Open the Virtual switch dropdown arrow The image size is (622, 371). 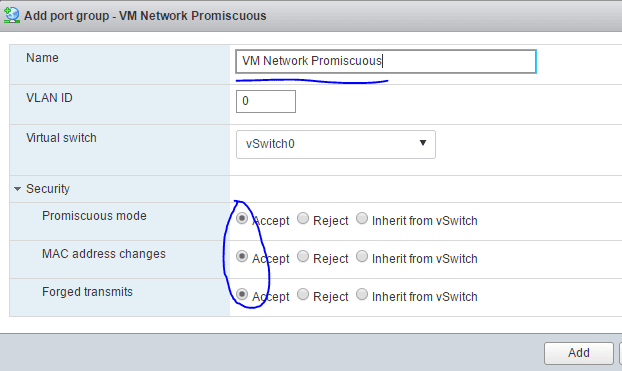coord(423,143)
